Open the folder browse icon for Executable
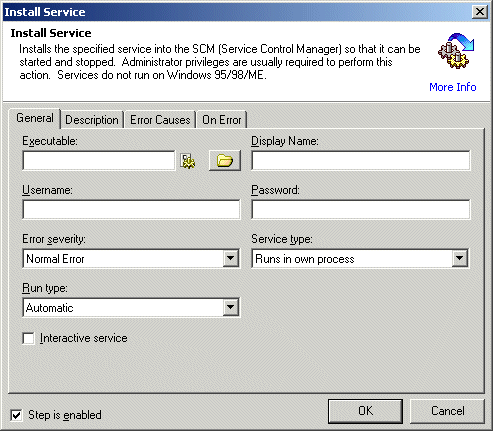493x431 pixels. (225, 161)
